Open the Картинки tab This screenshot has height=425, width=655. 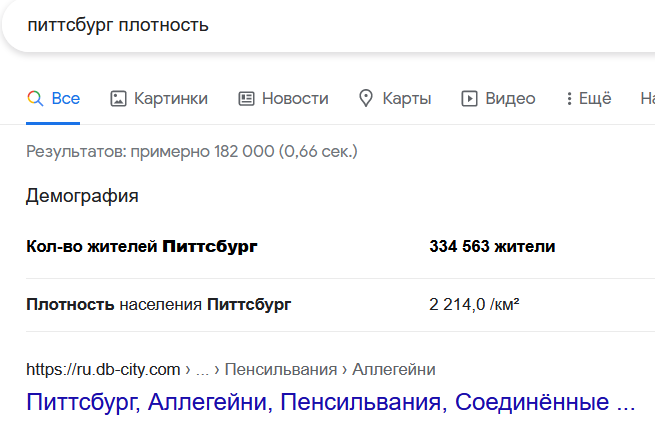point(170,99)
